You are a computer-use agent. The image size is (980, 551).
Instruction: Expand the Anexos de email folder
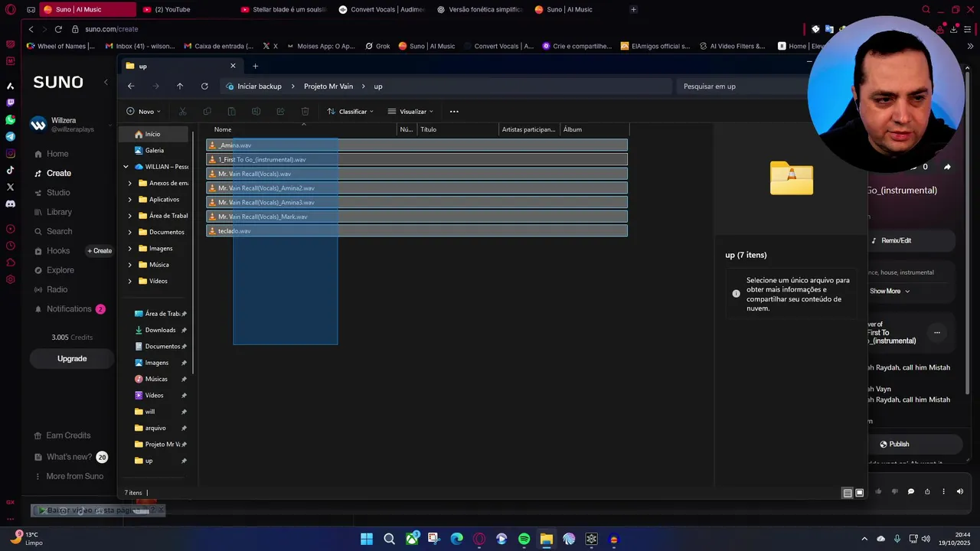[130, 184]
